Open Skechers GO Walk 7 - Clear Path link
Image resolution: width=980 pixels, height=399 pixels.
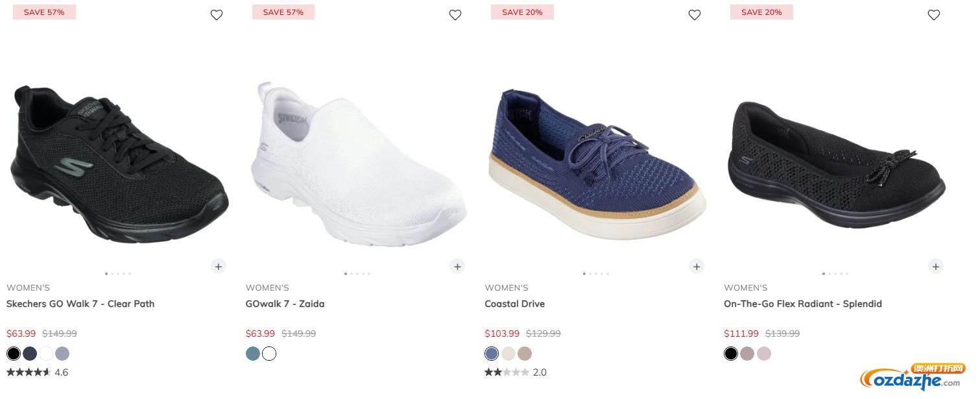click(80, 304)
